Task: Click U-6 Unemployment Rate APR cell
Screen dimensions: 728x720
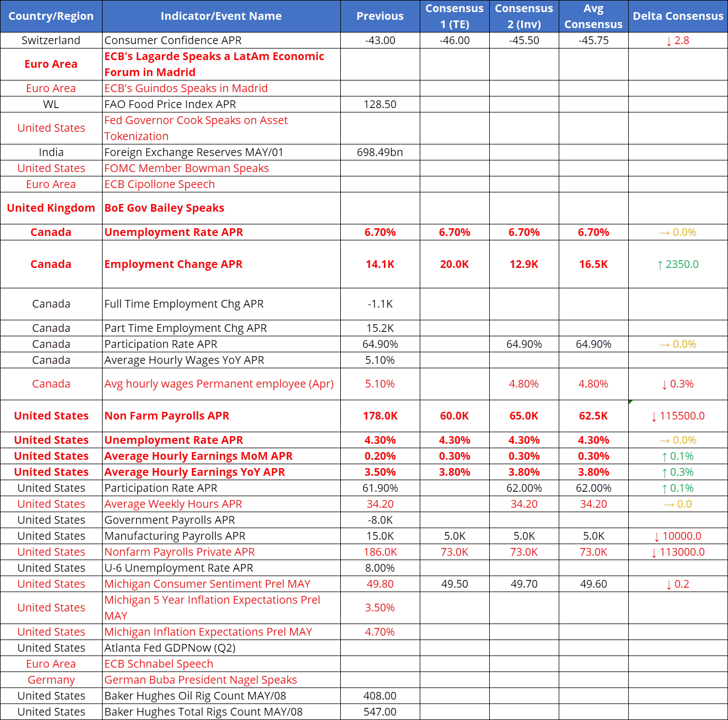Action: point(221,568)
